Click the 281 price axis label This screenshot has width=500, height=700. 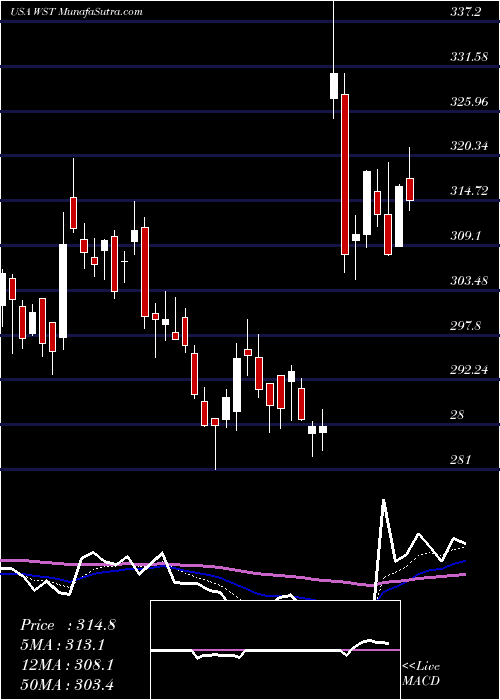pos(460,460)
